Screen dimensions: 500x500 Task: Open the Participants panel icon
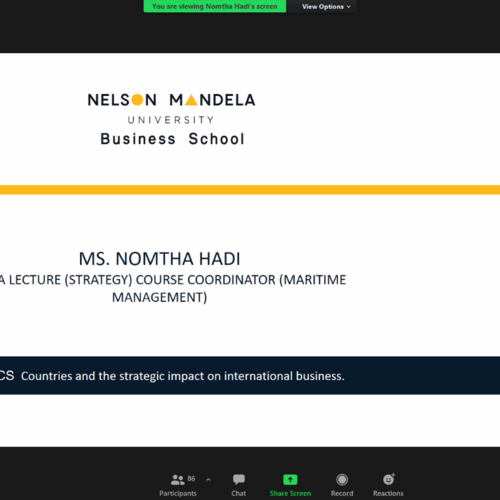[x=177, y=480]
